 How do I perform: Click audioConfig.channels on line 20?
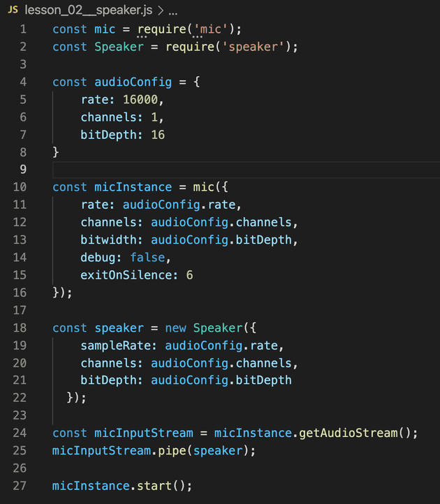221,363
